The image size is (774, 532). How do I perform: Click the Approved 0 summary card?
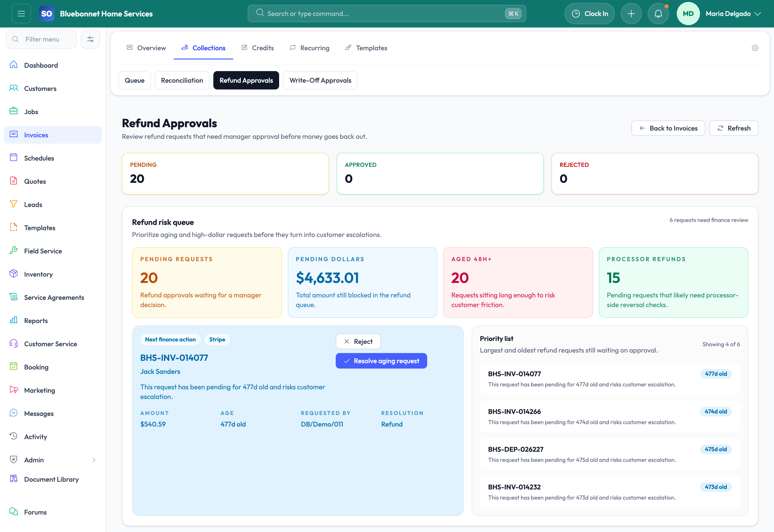(440, 174)
